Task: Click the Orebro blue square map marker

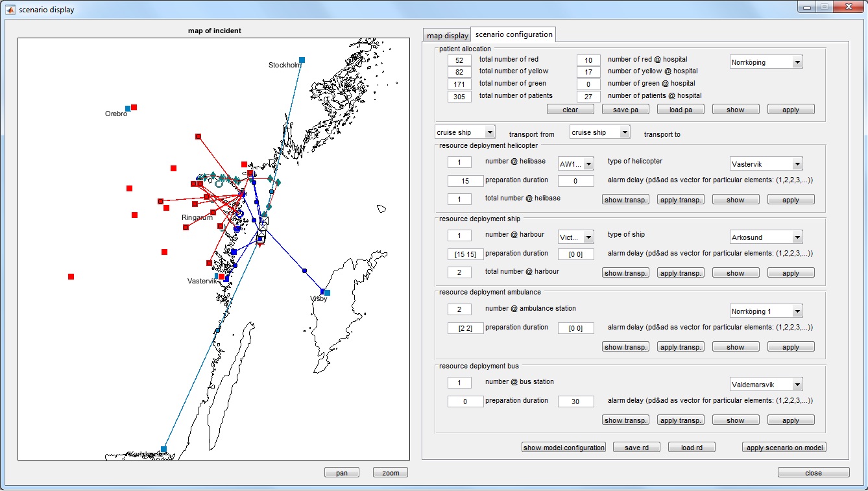Action: click(x=128, y=108)
